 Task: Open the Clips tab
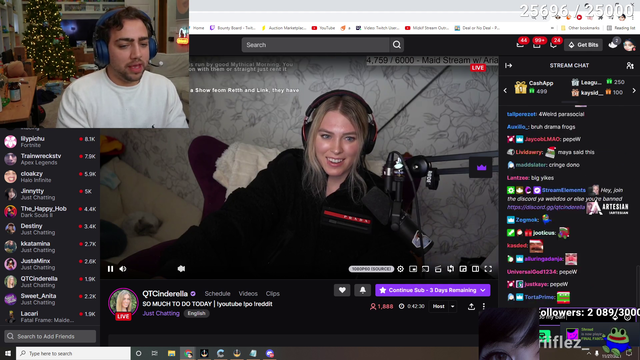tap(273, 293)
